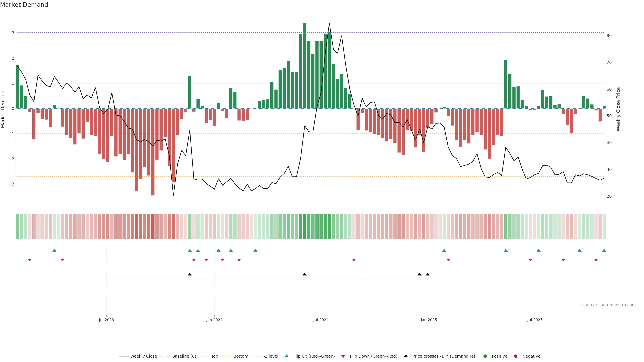Hide the Top dotted line via legend
644x362 pixels.
click(214, 356)
